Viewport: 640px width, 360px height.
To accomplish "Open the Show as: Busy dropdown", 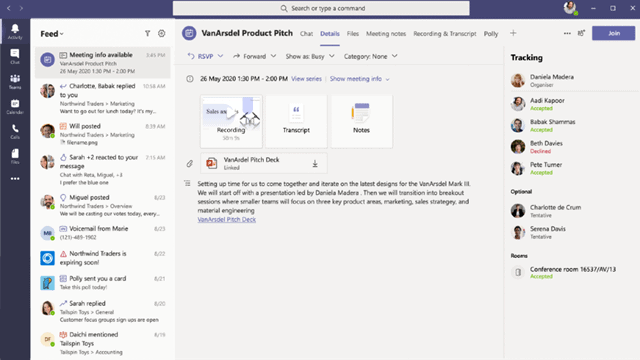I will 310,56.
